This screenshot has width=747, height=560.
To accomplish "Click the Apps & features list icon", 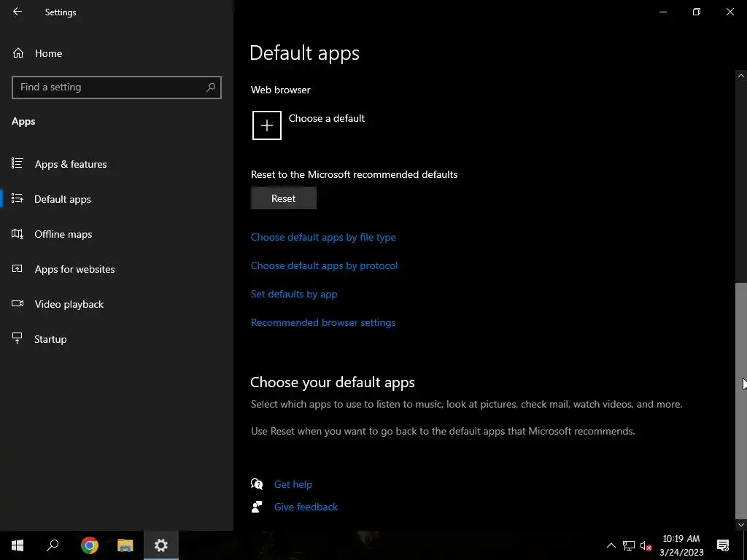I will point(18,163).
